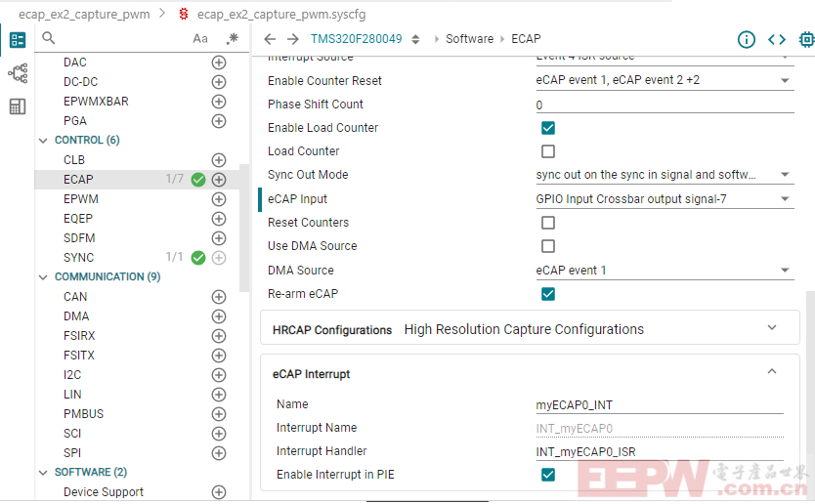Viewport: 815px width, 504px height.
Task: Open ecap_ex2_capture_pwm.syscfg file breadcrumb
Action: [x=281, y=15]
